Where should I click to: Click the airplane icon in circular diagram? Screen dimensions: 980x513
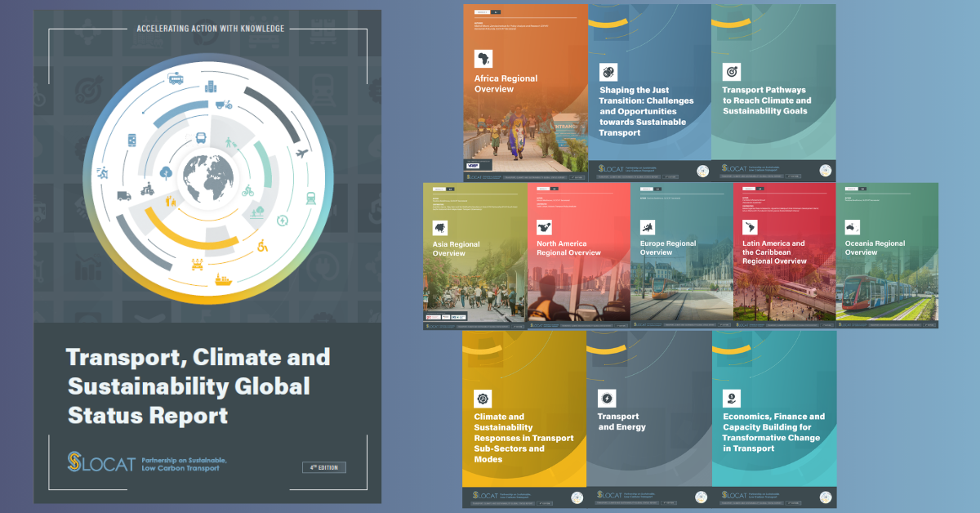click(x=301, y=154)
